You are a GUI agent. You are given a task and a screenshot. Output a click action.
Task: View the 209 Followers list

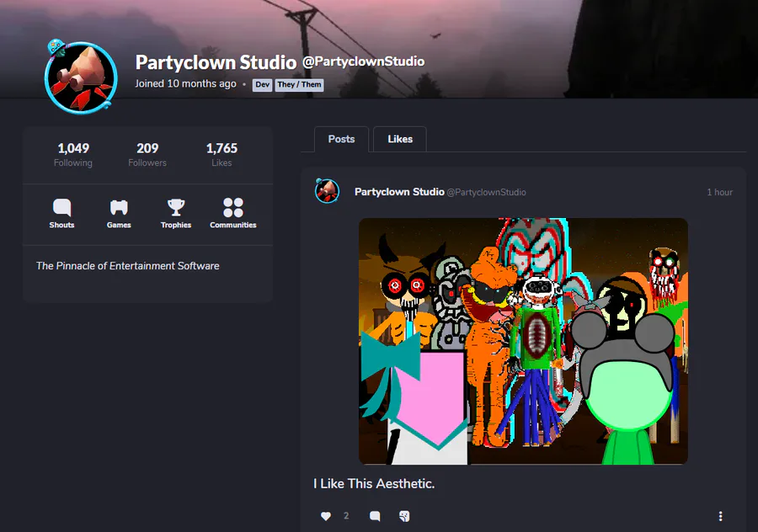147,155
